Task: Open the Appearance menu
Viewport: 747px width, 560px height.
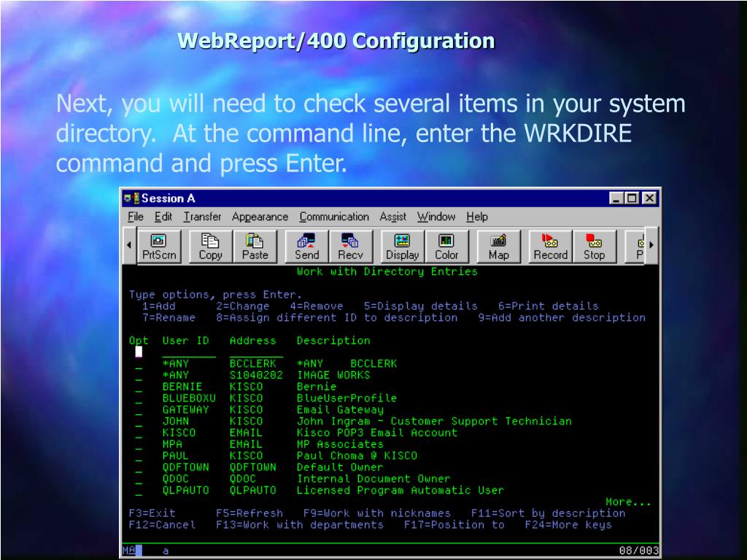Action: click(260, 217)
